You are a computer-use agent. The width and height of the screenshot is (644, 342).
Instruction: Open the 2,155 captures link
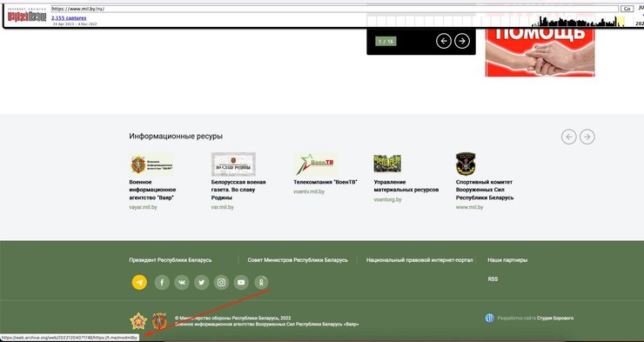69,18
